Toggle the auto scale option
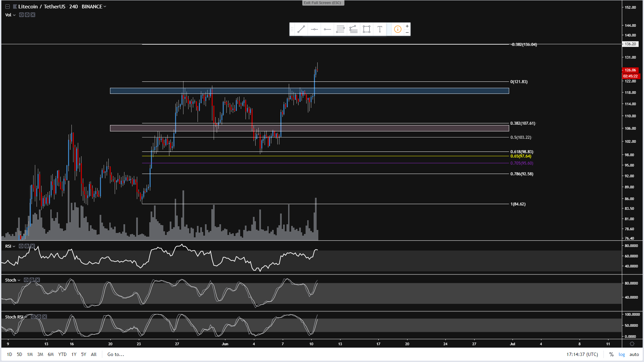The image size is (644, 362). (x=634, y=354)
